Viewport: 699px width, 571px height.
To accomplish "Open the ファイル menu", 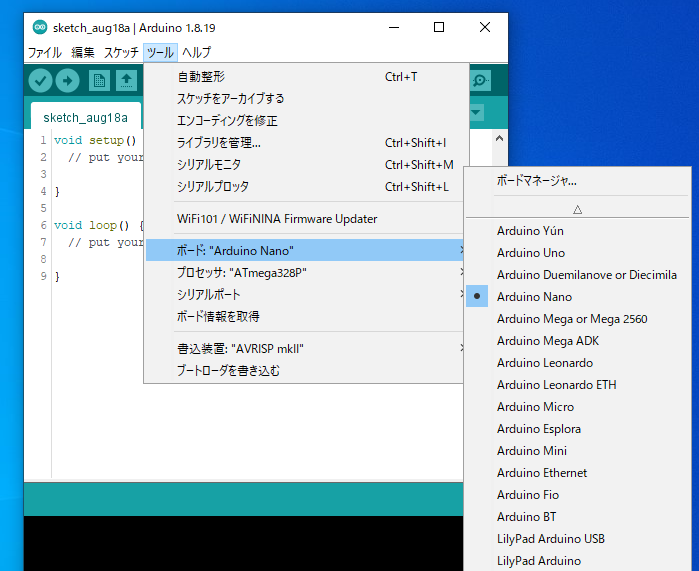I will (x=44, y=52).
